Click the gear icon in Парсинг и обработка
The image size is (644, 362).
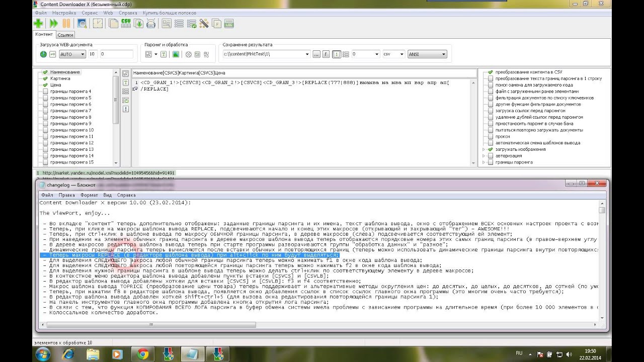point(189,54)
